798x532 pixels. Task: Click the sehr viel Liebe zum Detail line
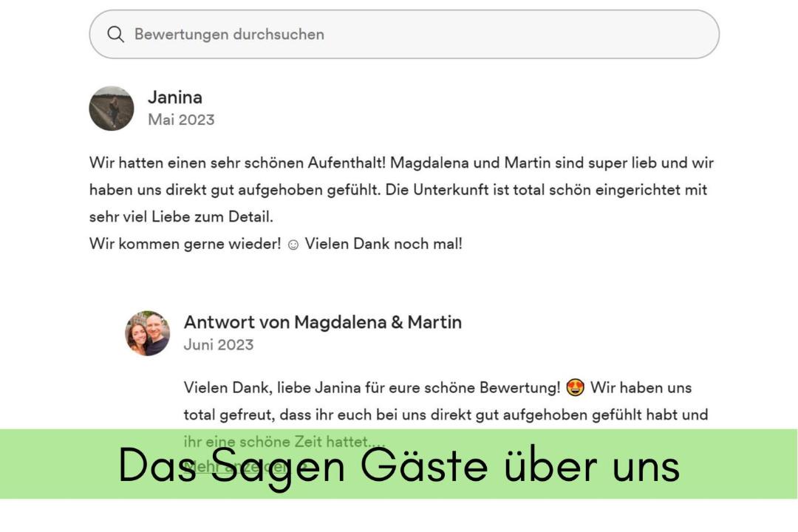pyautogui.click(x=181, y=217)
